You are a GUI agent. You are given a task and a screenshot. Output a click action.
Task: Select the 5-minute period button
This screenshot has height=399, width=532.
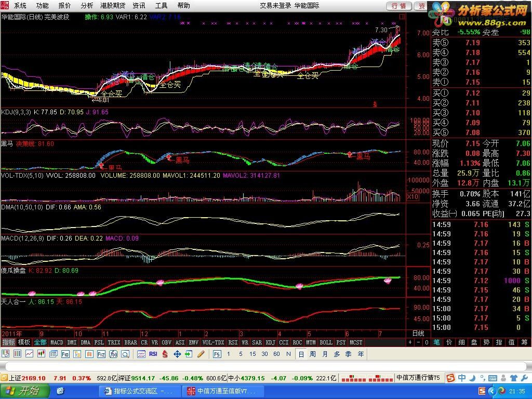pos(241,354)
